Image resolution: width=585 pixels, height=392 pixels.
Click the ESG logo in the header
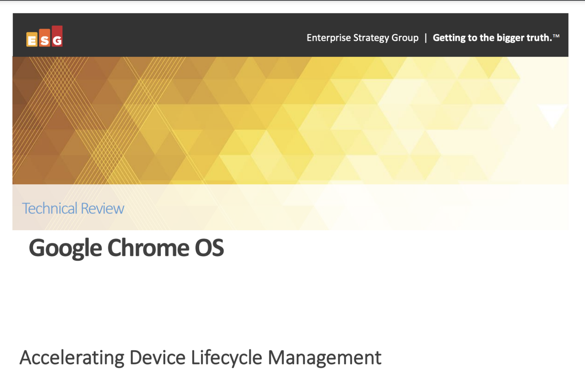click(45, 36)
